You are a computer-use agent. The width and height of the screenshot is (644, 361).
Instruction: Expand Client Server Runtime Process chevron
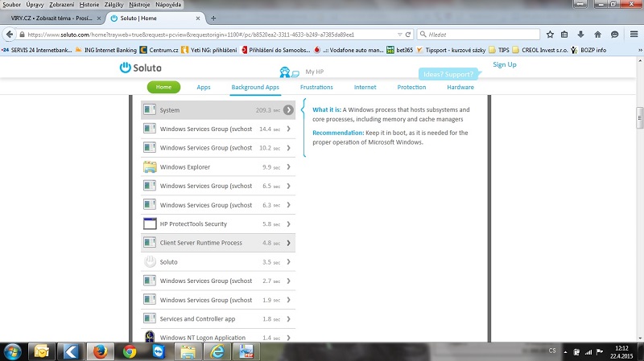pyautogui.click(x=289, y=243)
